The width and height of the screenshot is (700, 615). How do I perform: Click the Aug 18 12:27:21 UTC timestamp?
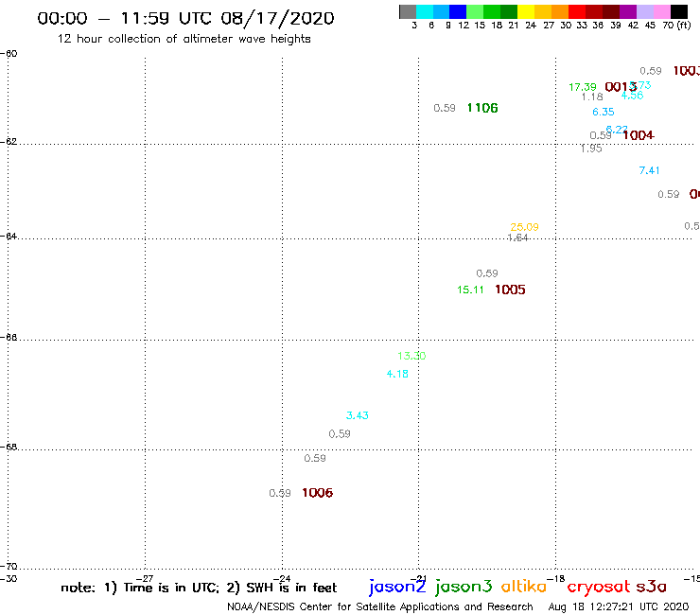point(619,606)
